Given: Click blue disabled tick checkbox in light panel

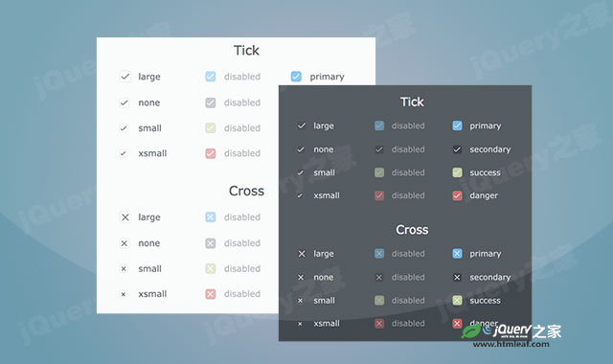Looking at the screenshot, I should pos(211,77).
